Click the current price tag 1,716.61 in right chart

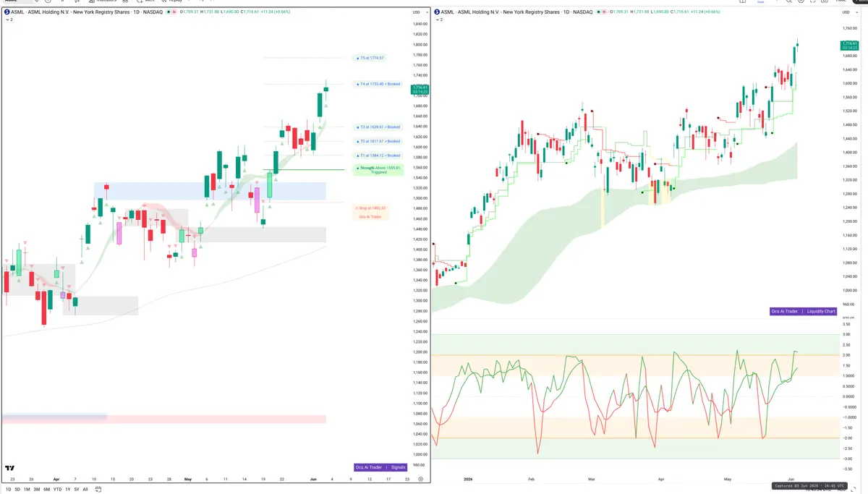pyautogui.click(x=850, y=45)
